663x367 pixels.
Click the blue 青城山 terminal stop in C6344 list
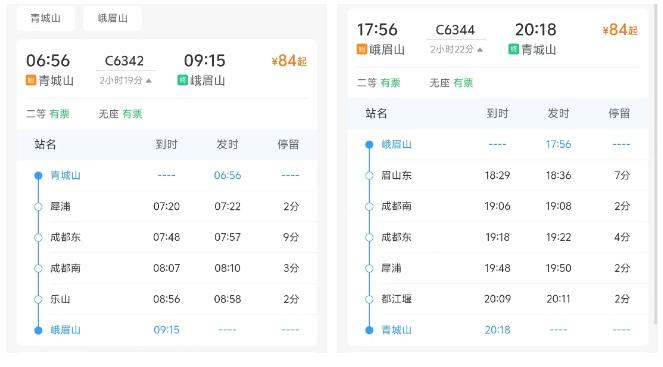pos(396,330)
